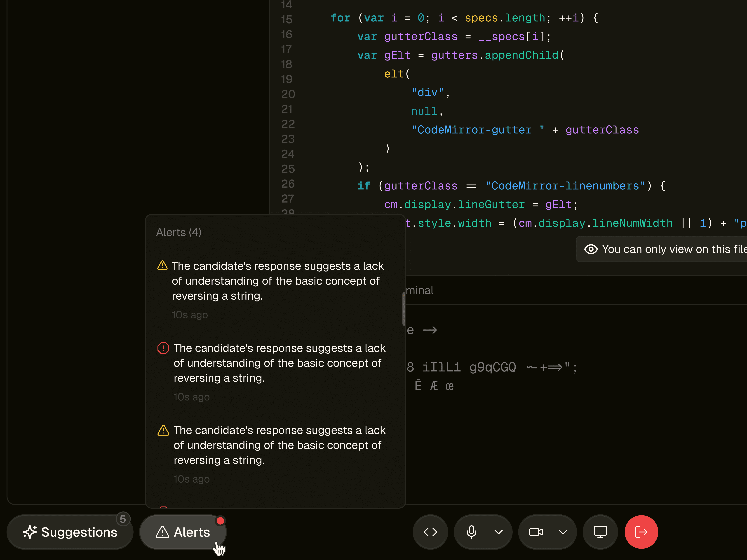747x560 pixels.
Task: Click the first yellow warning triangle alert icon
Action: tap(162, 265)
